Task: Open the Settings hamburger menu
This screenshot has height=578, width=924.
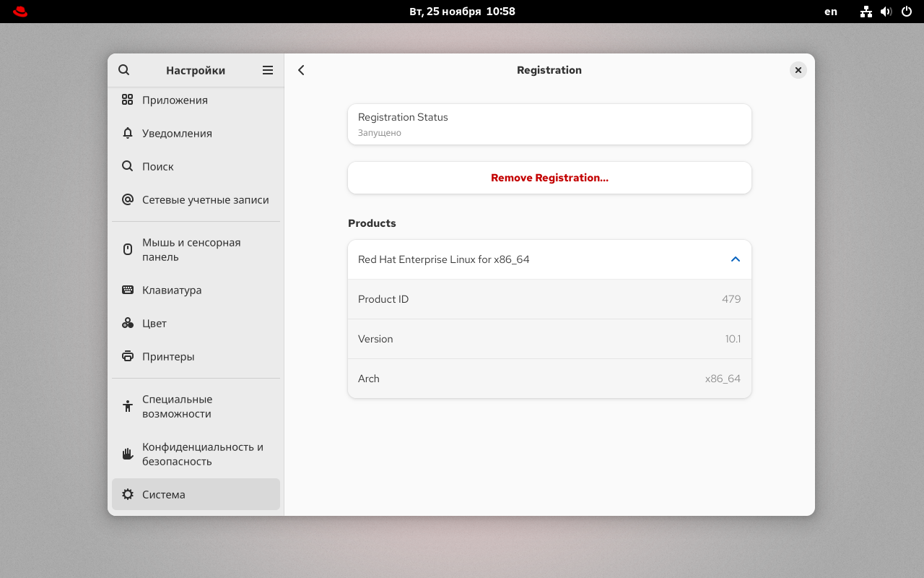Action: click(268, 70)
